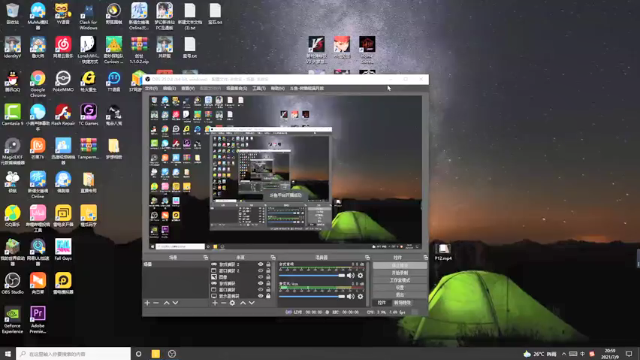Hide the 图像 source via eye icon
The height and width of the screenshot is (360, 640).
coord(260,277)
